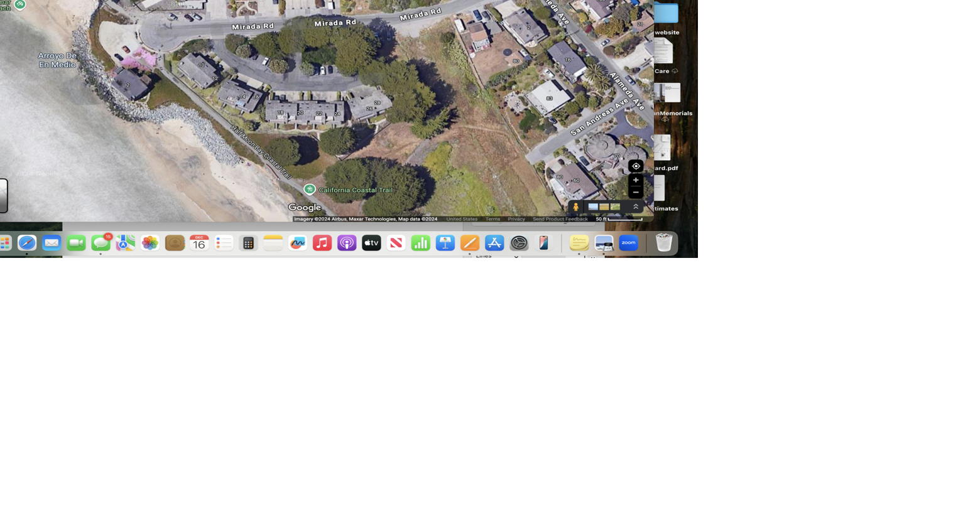Open Messages showing 15 unread notifications
Viewport: 980px width, 514px height.
click(x=101, y=243)
